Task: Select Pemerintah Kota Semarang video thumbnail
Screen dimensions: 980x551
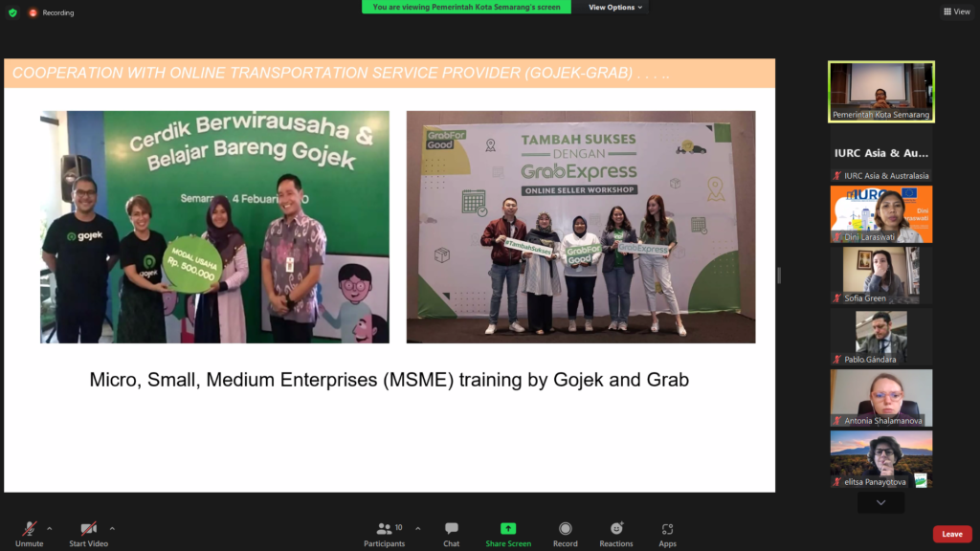Action: (880, 92)
